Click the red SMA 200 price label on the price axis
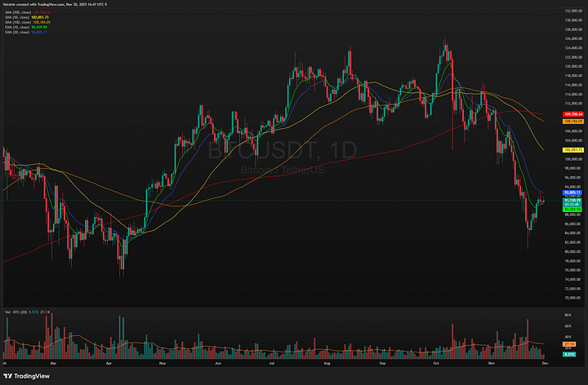 (x=573, y=114)
